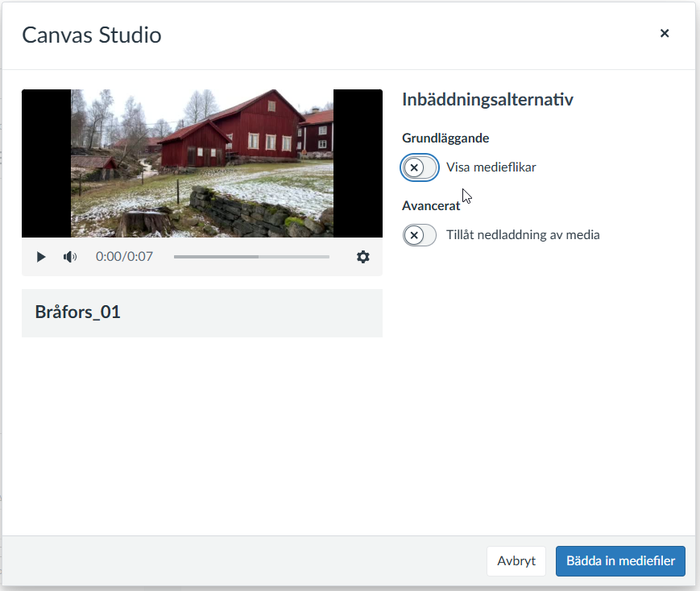Screen dimensions: 700x591
Task: Click the Avancerat section label
Action: point(431,206)
